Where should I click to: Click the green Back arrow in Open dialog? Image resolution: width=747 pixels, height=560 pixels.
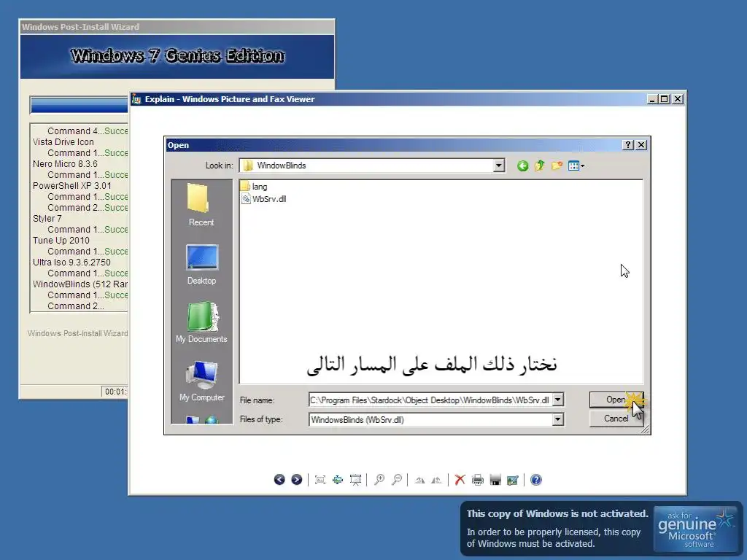pyautogui.click(x=522, y=166)
